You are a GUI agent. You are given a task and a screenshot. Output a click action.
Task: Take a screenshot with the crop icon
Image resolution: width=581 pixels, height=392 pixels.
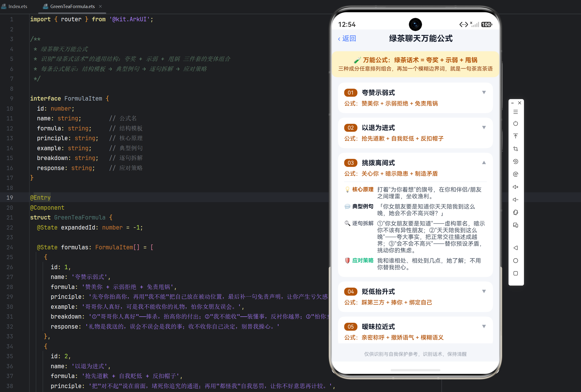tap(515, 149)
